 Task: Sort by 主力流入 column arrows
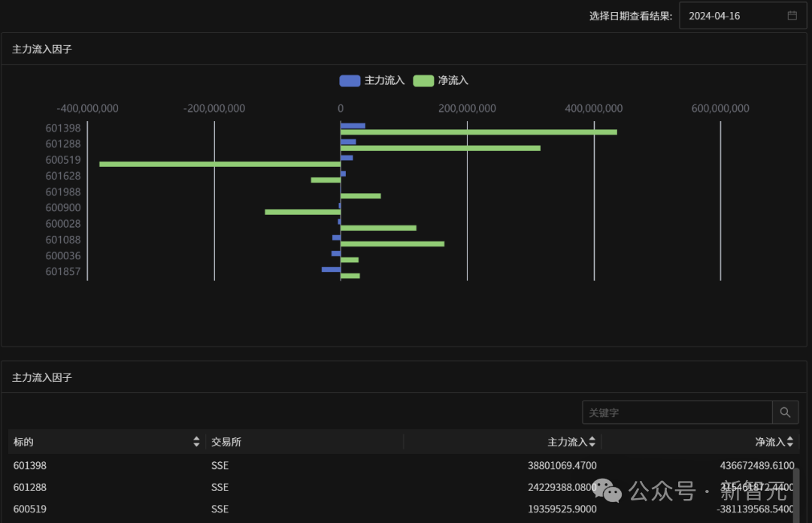pos(592,441)
